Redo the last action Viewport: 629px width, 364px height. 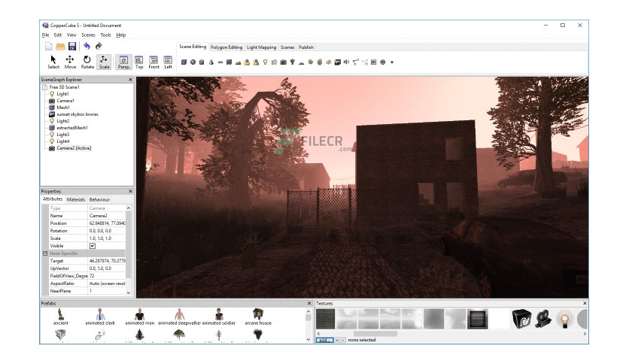pyautogui.click(x=99, y=46)
